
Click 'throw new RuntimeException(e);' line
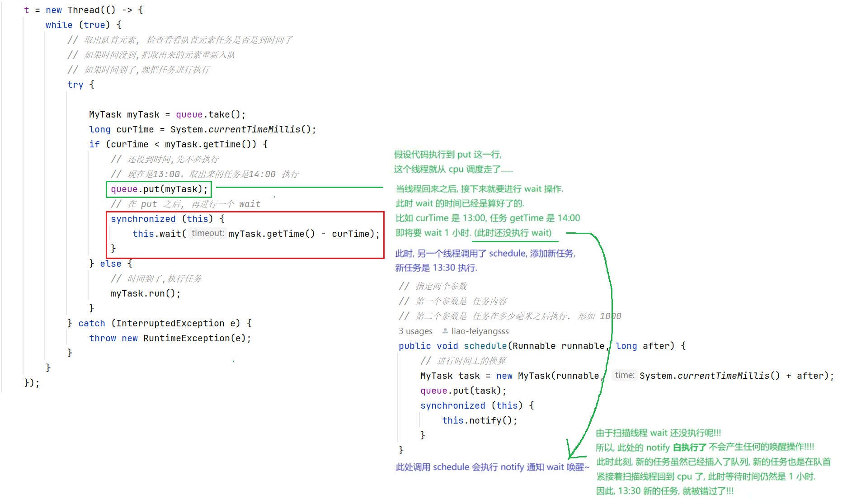[x=170, y=338]
